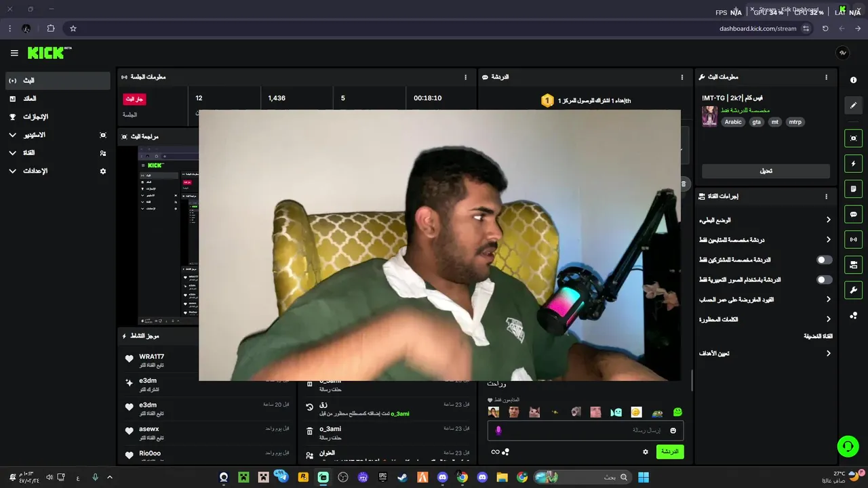Click the o_3ami green username link
Screen dimensions: 868x488
tap(400, 413)
